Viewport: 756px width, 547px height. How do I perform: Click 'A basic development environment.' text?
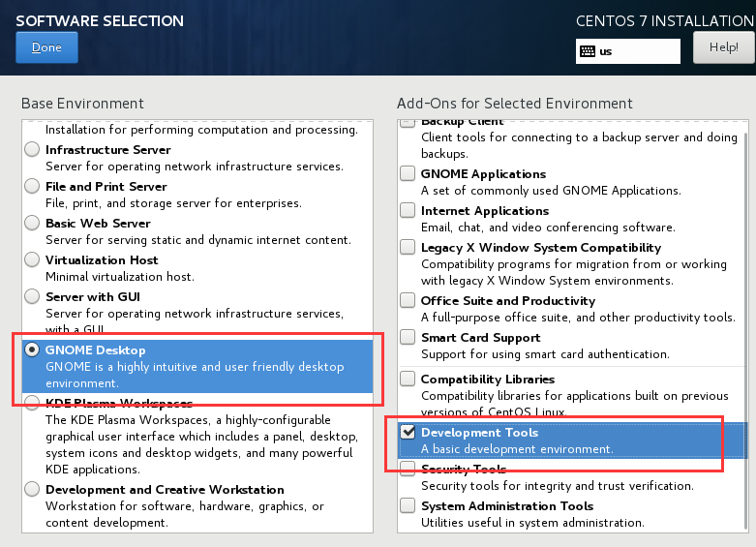click(517, 448)
